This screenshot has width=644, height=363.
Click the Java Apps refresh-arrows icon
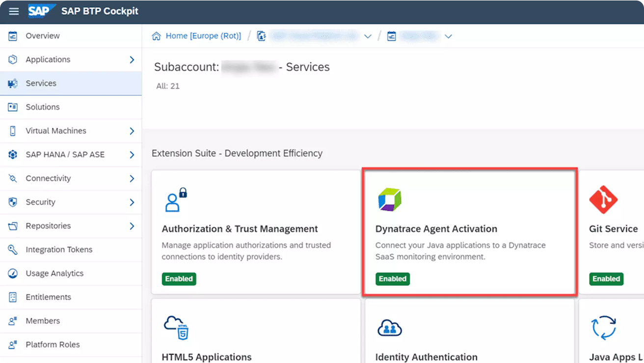click(x=604, y=328)
